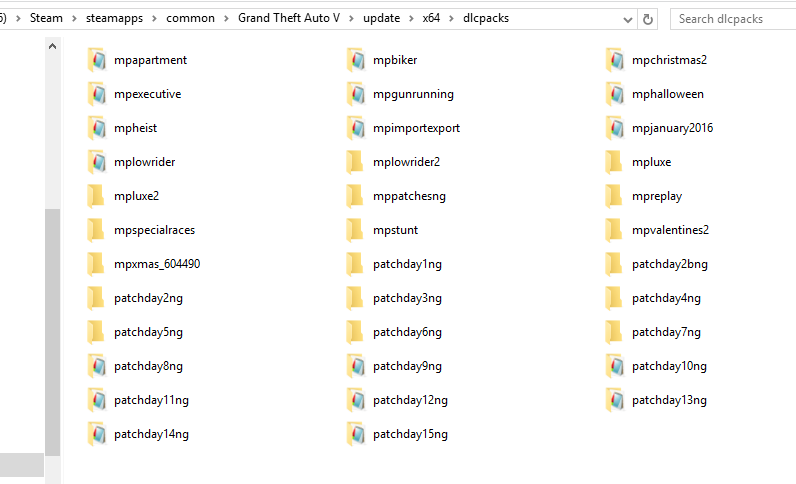
Task: Select the mpchristmas2 folder icon
Action: (614, 60)
